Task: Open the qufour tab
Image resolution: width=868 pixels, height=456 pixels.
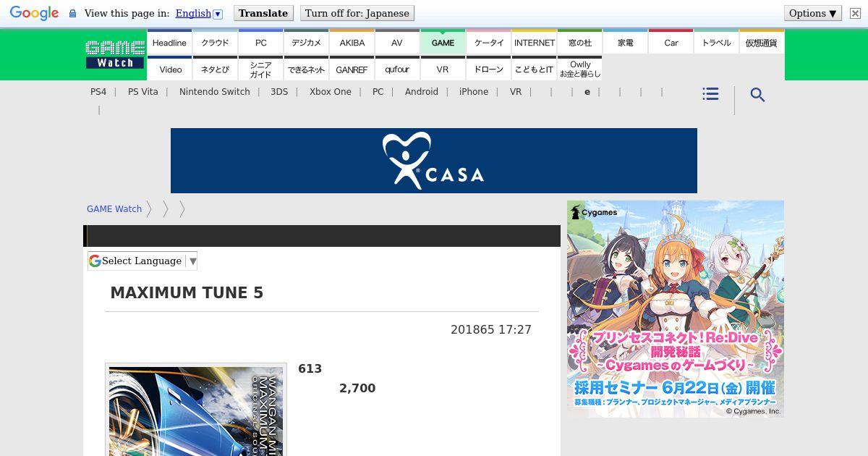Action: 397,69
